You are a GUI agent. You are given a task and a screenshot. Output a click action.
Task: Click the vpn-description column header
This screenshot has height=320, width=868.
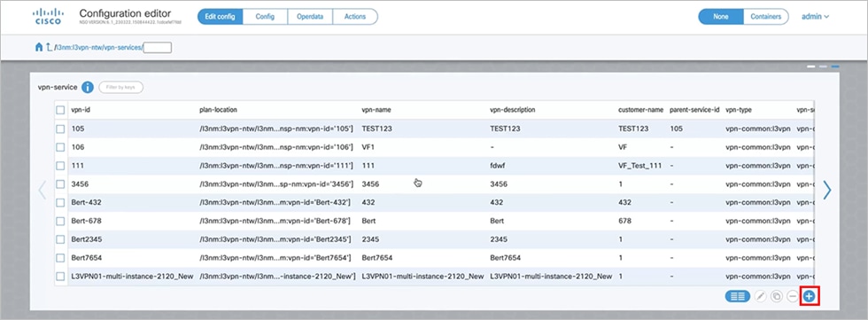tap(513, 110)
